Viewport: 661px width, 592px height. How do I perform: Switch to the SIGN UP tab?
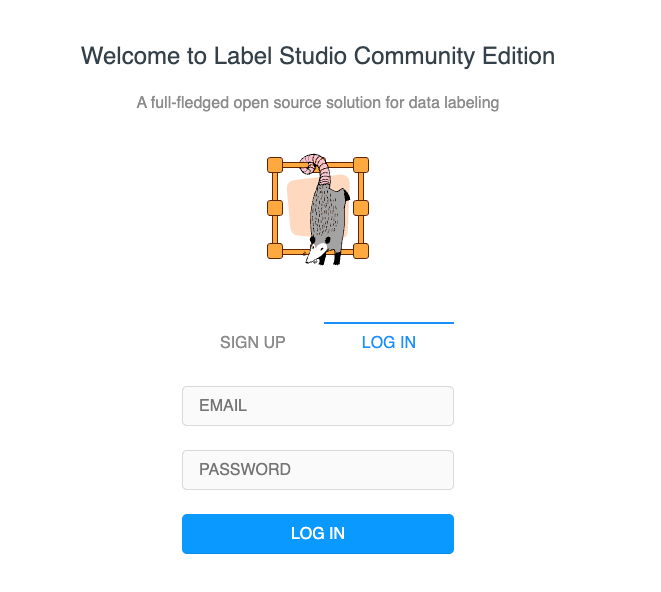point(253,342)
